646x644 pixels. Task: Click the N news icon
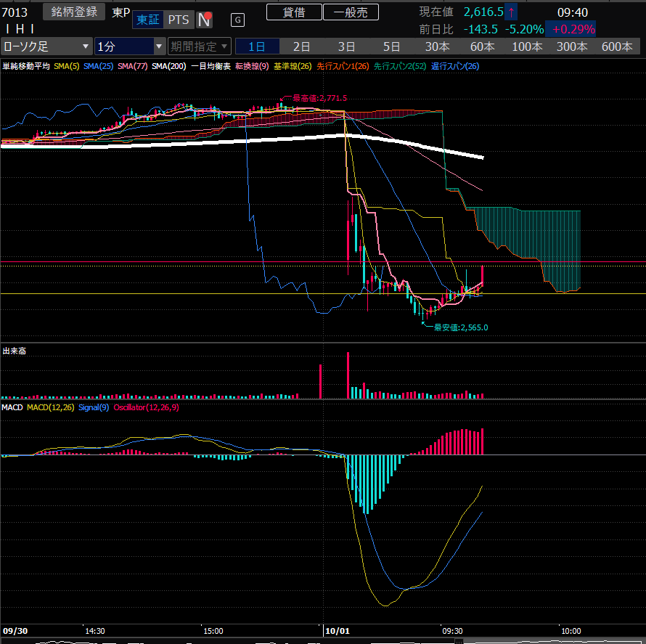tap(205, 20)
